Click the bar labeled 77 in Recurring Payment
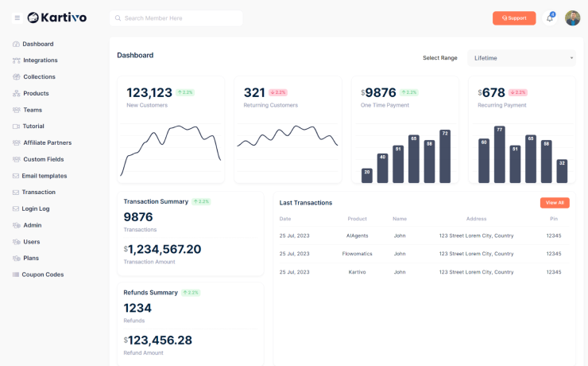The height and width of the screenshot is (366, 588). click(499, 154)
